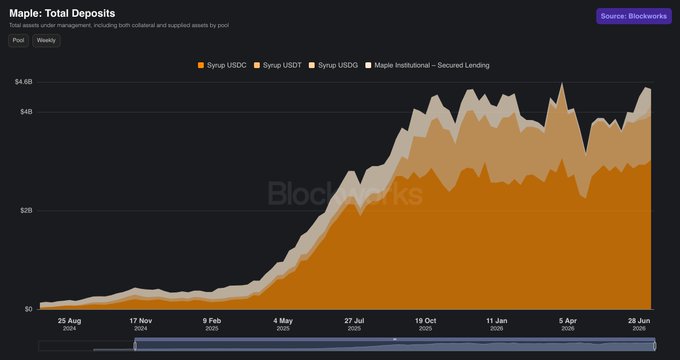Viewport: 680px width, 360px height.
Task: Click the Total assets under management subtitle
Action: [119, 25]
